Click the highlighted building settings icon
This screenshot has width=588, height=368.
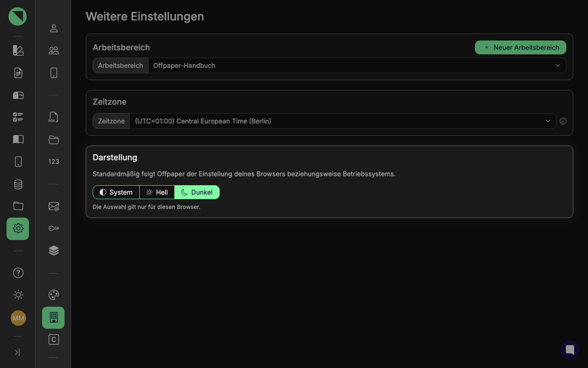tap(53, 318)
